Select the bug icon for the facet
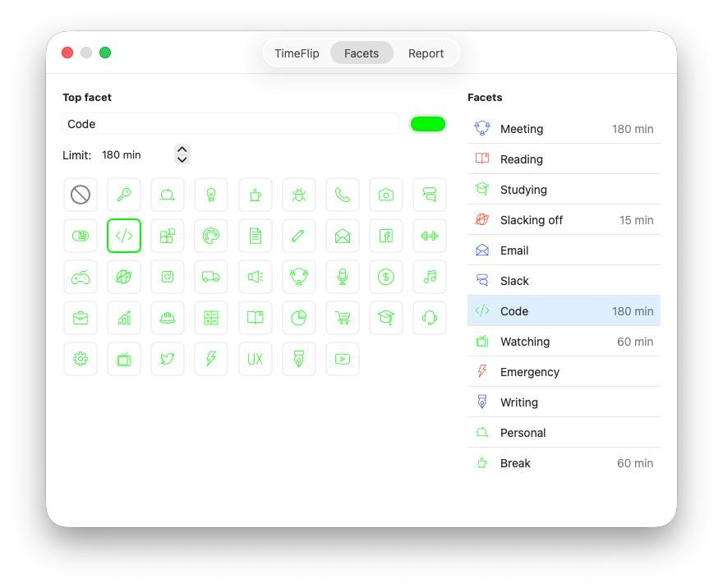723x588 pixels. click(x=299, y=195)
